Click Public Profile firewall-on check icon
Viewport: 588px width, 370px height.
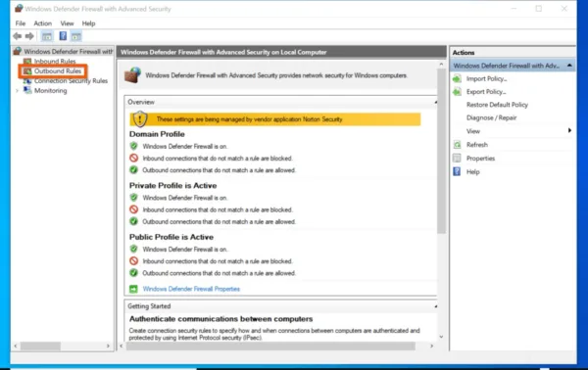click(133, 249)
